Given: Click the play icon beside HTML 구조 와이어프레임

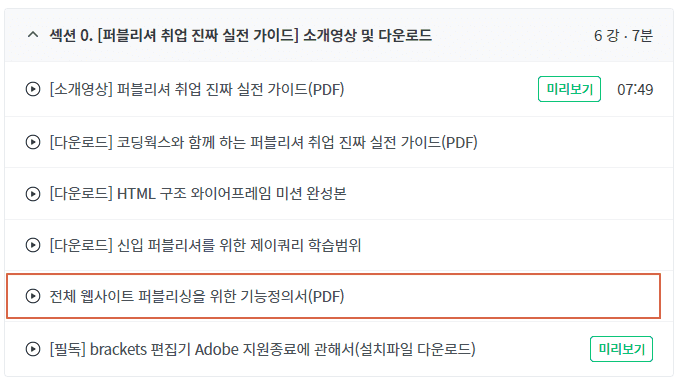Looking at the screenshot, I should pos(33,194).
